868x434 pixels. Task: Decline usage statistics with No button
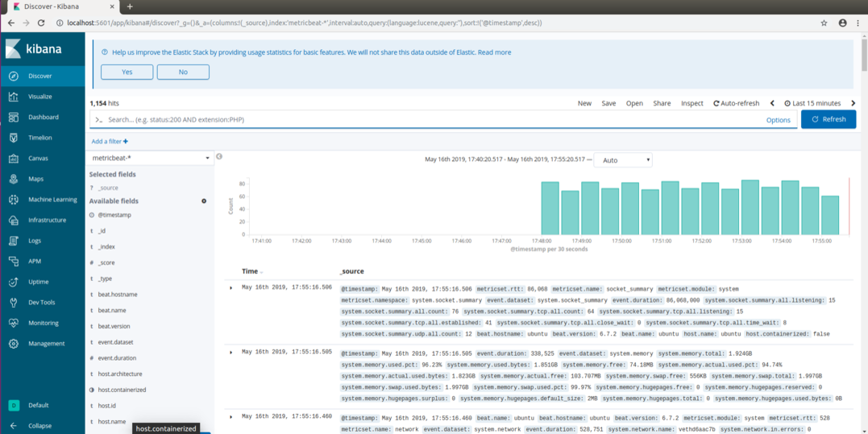(x=183, y=72)
